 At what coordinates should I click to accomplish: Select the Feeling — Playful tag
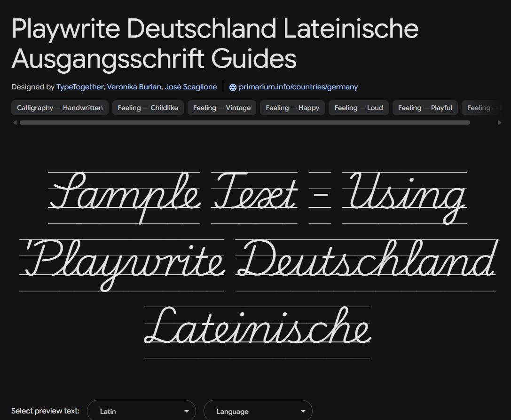(425, 108)
